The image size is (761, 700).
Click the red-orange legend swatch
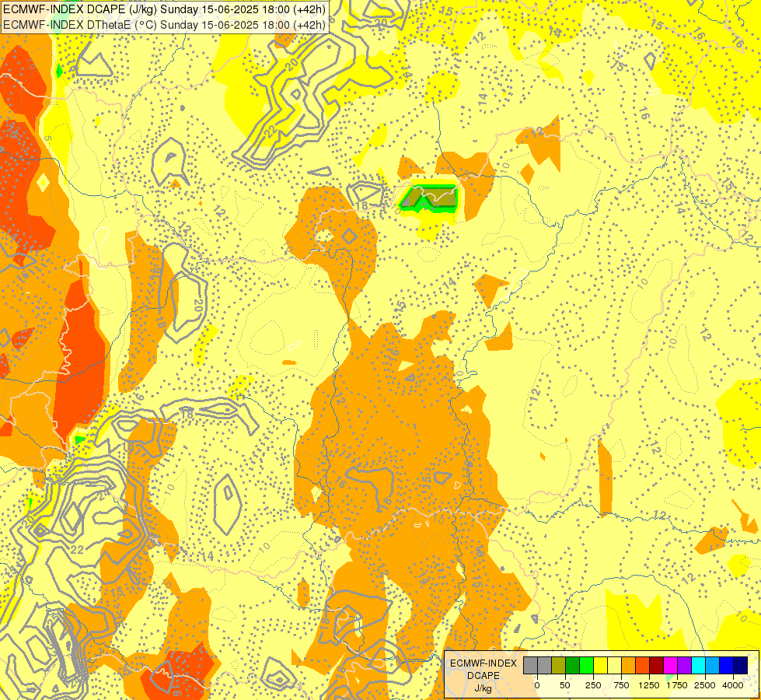[643, 666]
